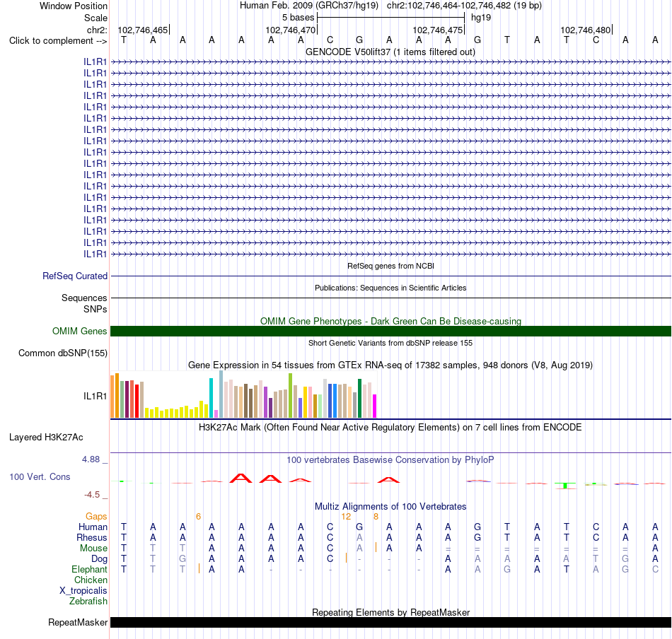
Task: Click the RefSeq Curated label
Action: tap(74, 276)
